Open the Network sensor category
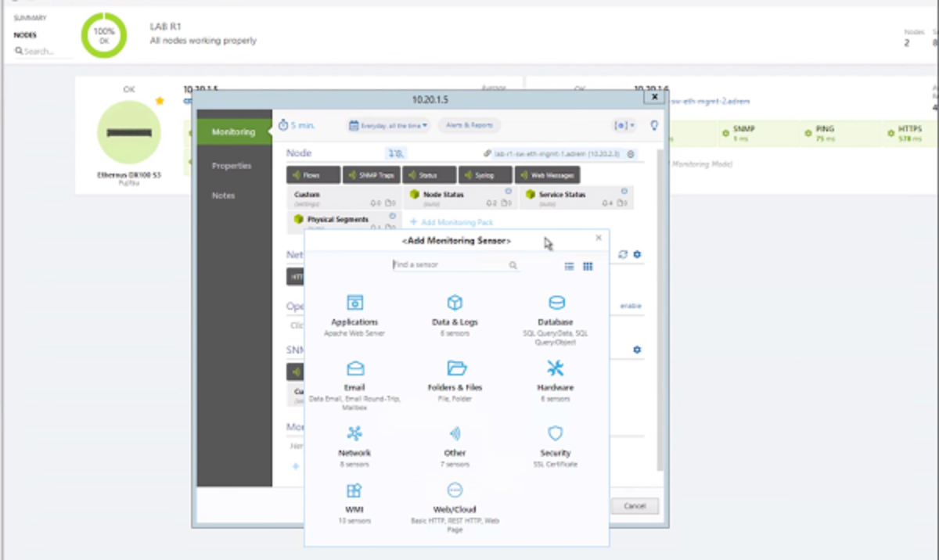The image size is (939, 560). point(354,442)
